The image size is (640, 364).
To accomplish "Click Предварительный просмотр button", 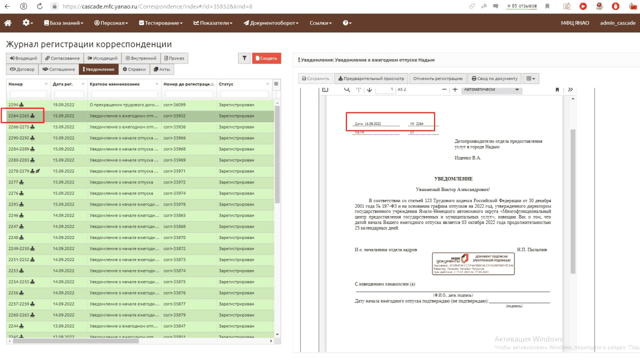I will click(371, 78).
